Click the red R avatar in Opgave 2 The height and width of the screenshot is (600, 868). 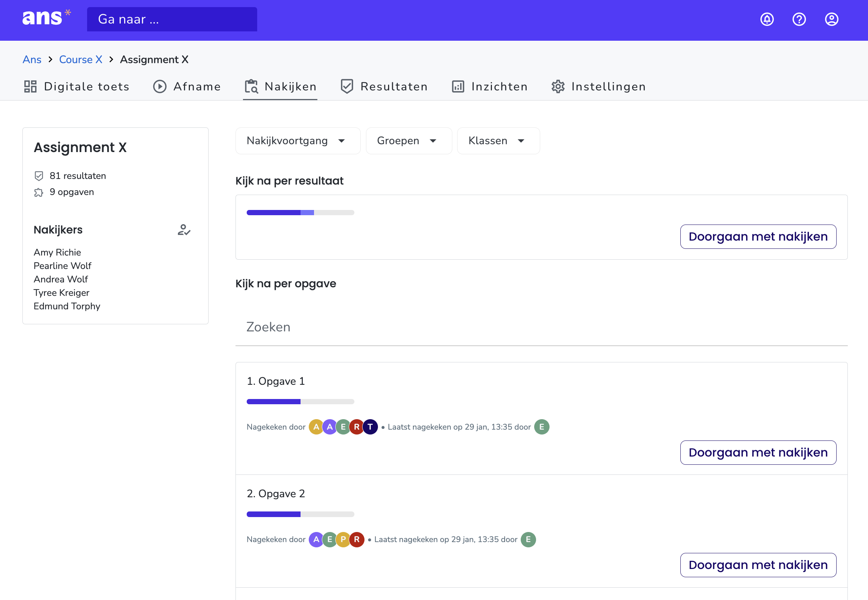click(x=357, y=539)
